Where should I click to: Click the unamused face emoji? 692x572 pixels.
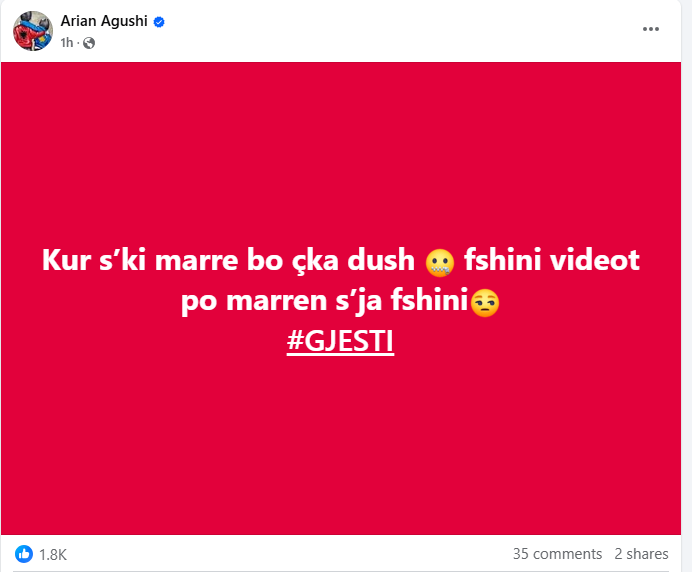click(485, 302)
